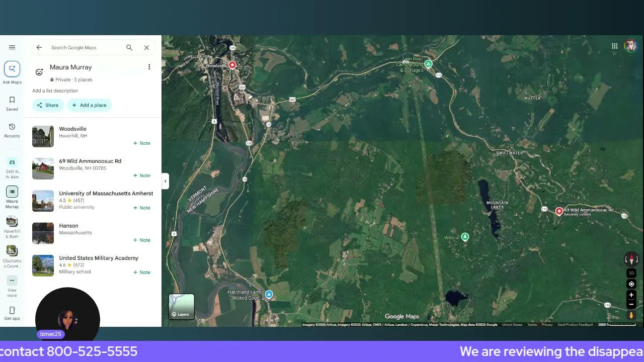The width and height of the screenshot is (644, 362).
Task: Open the Privacy link
Action: coord(547,325)
